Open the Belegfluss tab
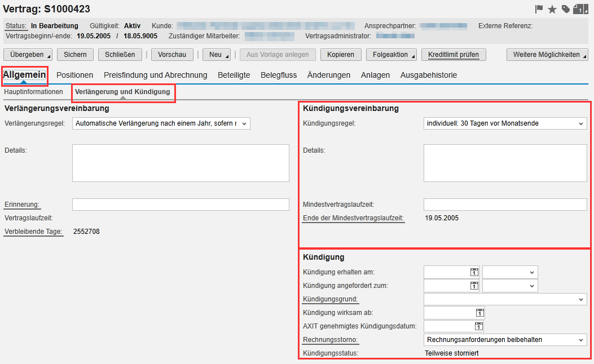This screenshot has width=594, height=364. [x=279, y=75]
